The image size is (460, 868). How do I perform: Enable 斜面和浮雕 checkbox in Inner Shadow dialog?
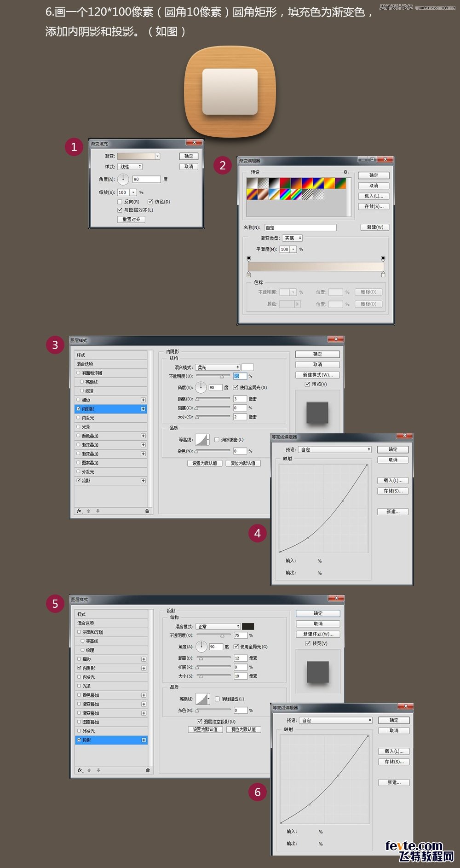pos(78,373)
